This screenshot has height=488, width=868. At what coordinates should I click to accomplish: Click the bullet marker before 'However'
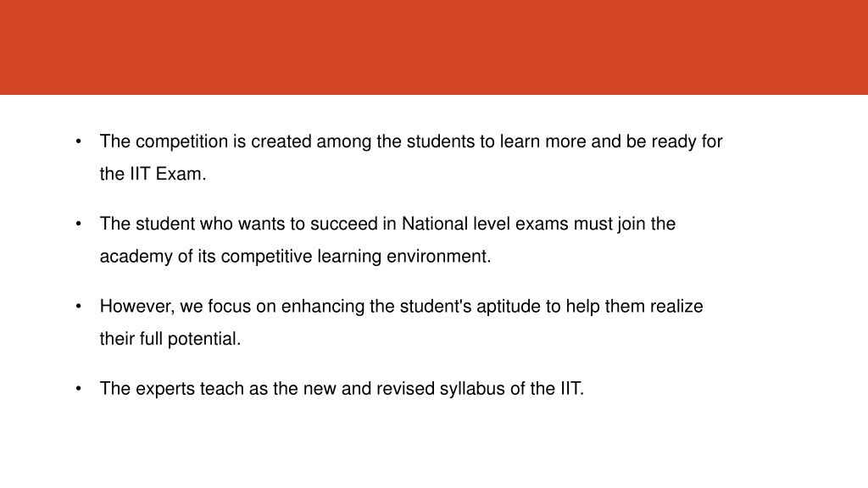click(79, 307)
